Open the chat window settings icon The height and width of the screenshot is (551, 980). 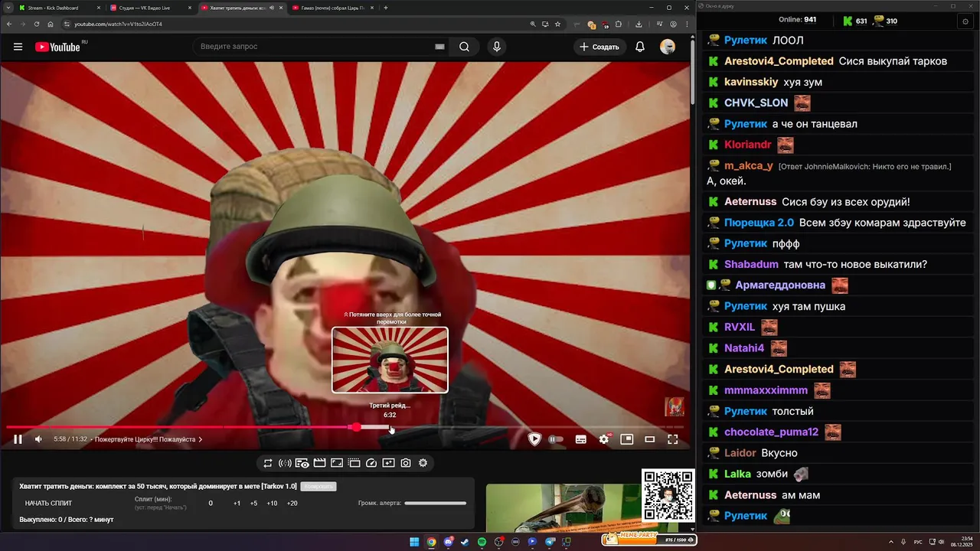tap(965, 21)
